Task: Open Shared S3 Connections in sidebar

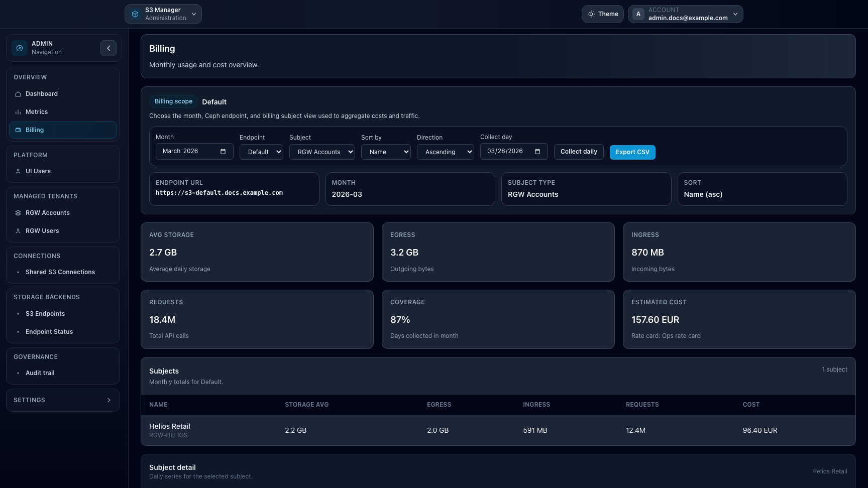Action: tap(60, 272)
